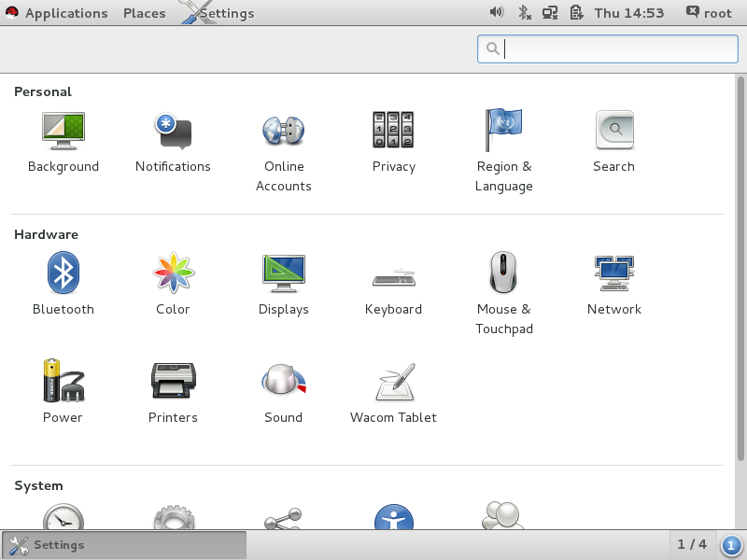Open the Color settings panel
The width and height of the screenshot is (747, 560).
coord(173,284)
